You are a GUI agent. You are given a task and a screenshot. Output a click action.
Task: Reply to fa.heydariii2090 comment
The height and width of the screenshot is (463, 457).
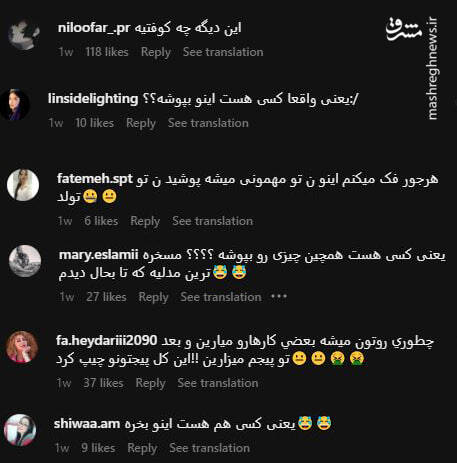pos(150,383)
